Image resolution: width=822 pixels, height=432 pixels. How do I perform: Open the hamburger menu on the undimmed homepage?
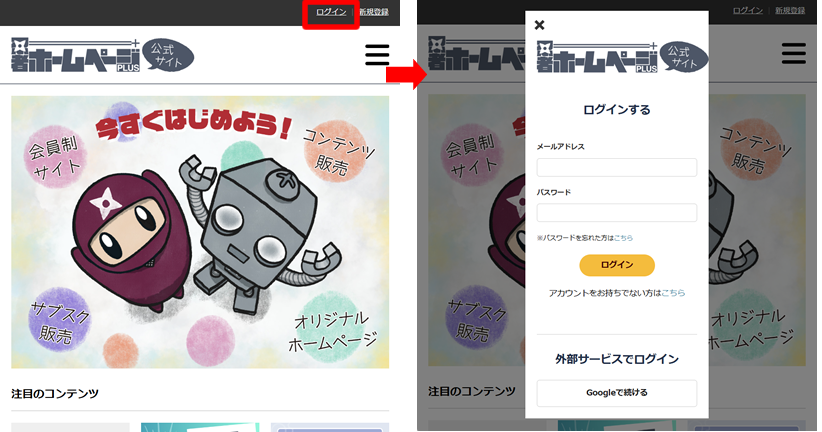click(x=377, y=54)
